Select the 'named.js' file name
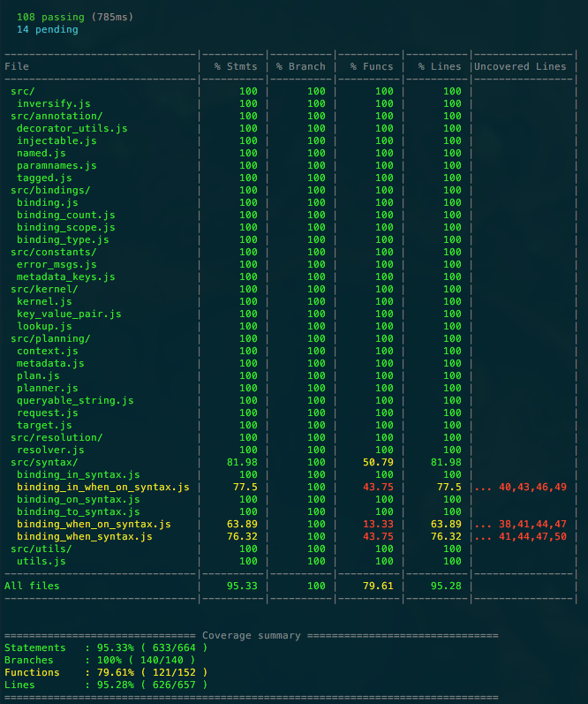Viewport: 588px width, 704px height. 41,153
